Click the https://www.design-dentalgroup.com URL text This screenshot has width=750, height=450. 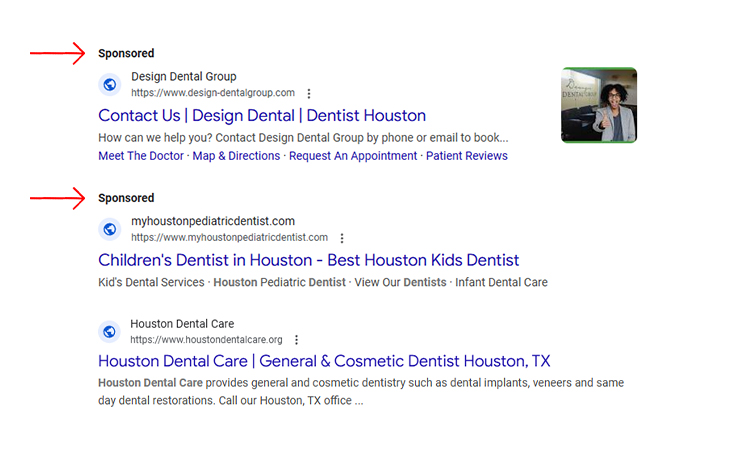pos(213,93)
